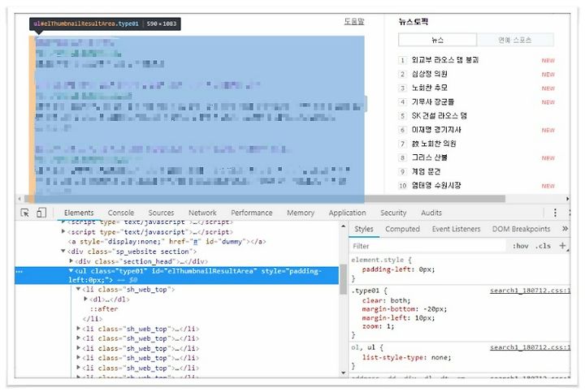Open search1_180712.css link beside .type01

tap(530, 291)
